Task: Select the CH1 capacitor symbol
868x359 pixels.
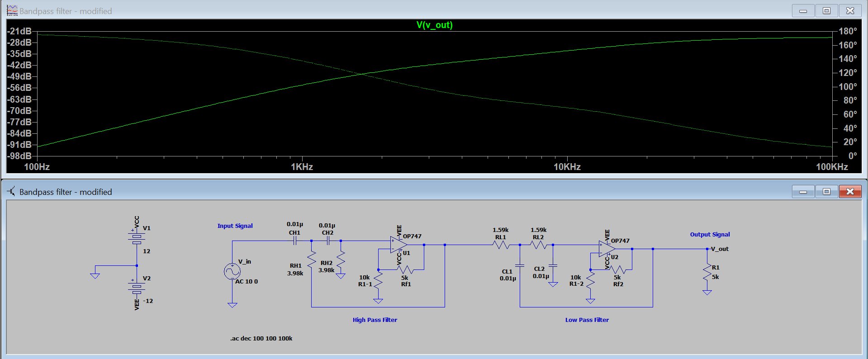Action: (x=295, y=241)
